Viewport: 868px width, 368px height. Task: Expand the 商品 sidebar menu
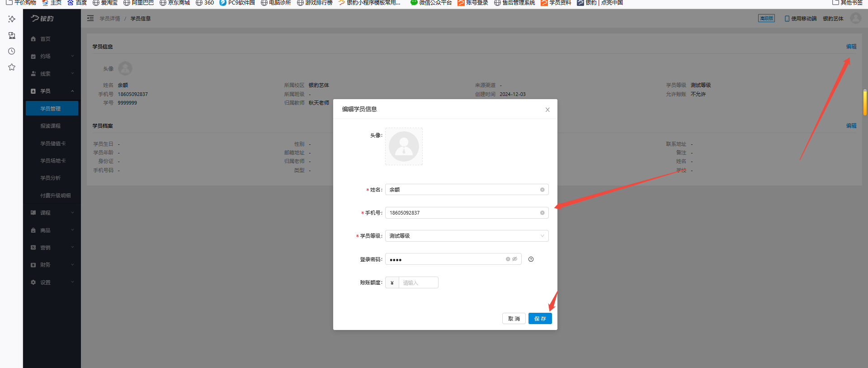click(x=52, y=230)
